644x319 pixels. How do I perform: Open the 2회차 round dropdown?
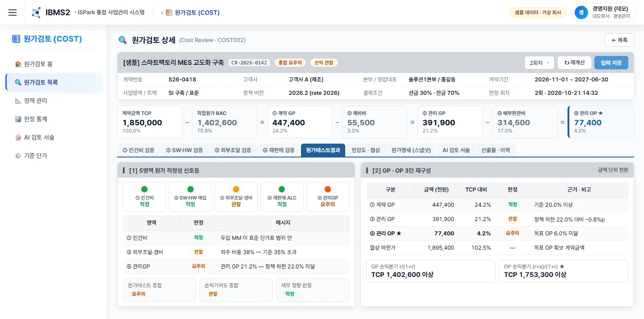pos(540,63)
